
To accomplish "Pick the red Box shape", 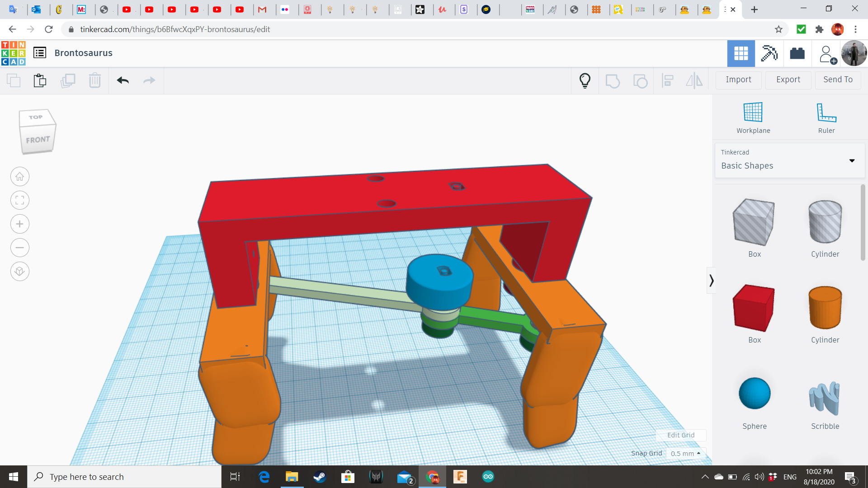I will (x=754, y=309).
